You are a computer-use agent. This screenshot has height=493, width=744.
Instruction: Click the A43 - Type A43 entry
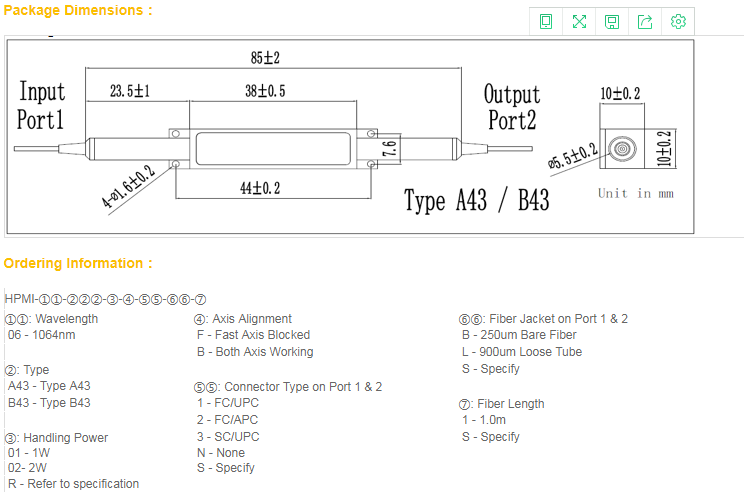pyautogui.click(x=49, y=386)
